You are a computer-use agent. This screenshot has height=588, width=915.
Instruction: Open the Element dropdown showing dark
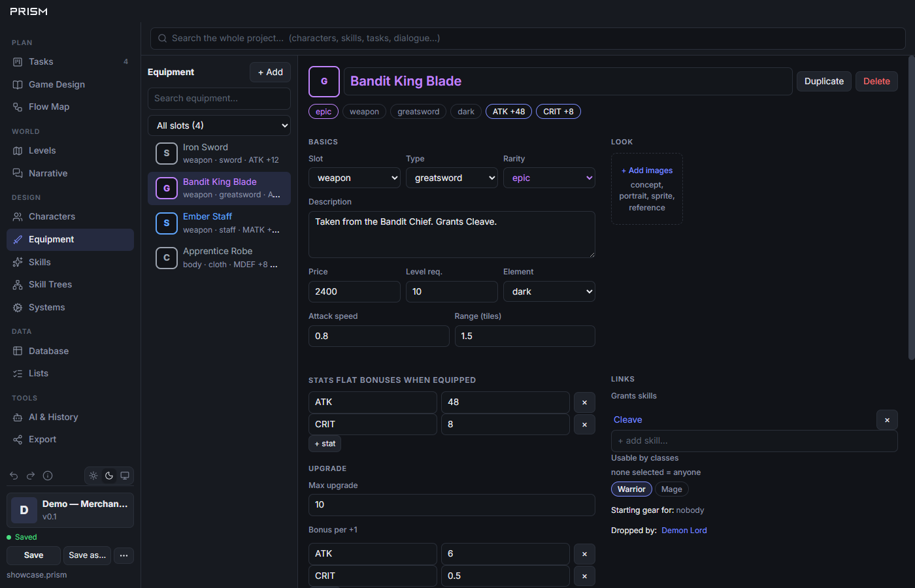click(549, 291)
